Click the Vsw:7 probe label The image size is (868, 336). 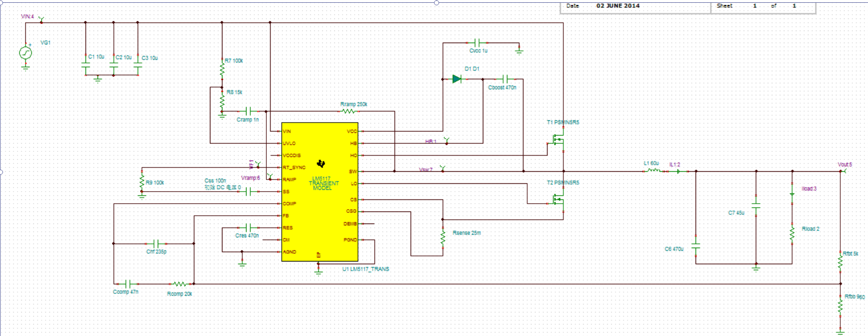(426, 169)
